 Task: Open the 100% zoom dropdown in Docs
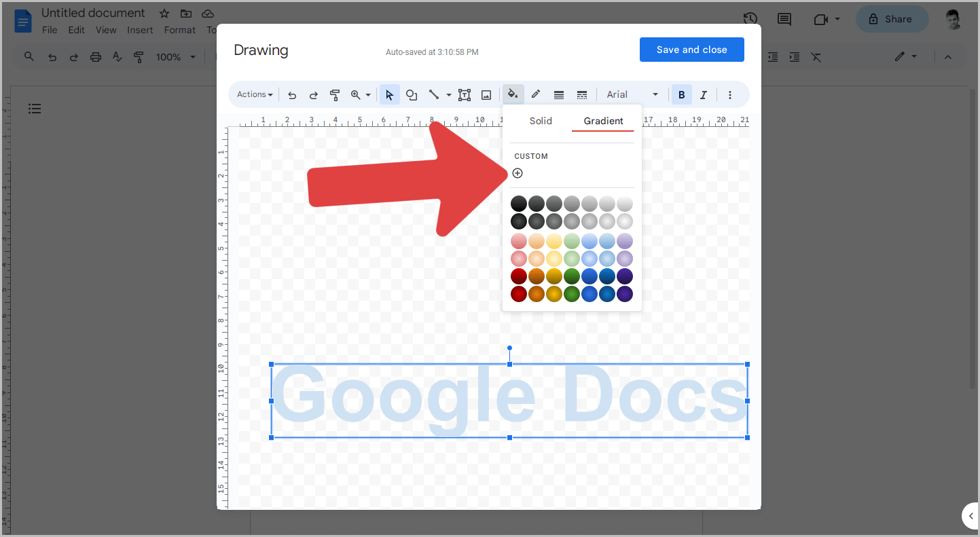tap(175, 57)
